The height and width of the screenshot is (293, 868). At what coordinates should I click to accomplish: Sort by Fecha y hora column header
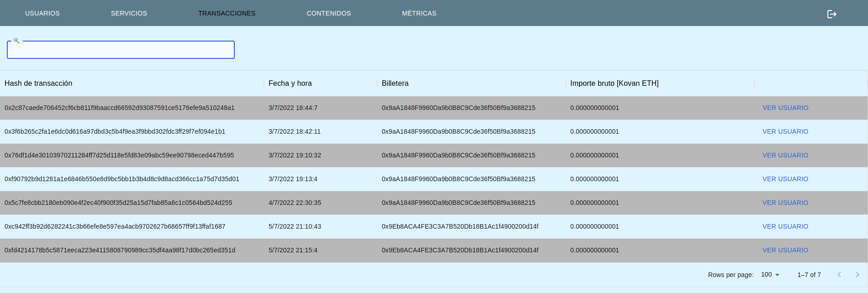click(x=290, y=84)
